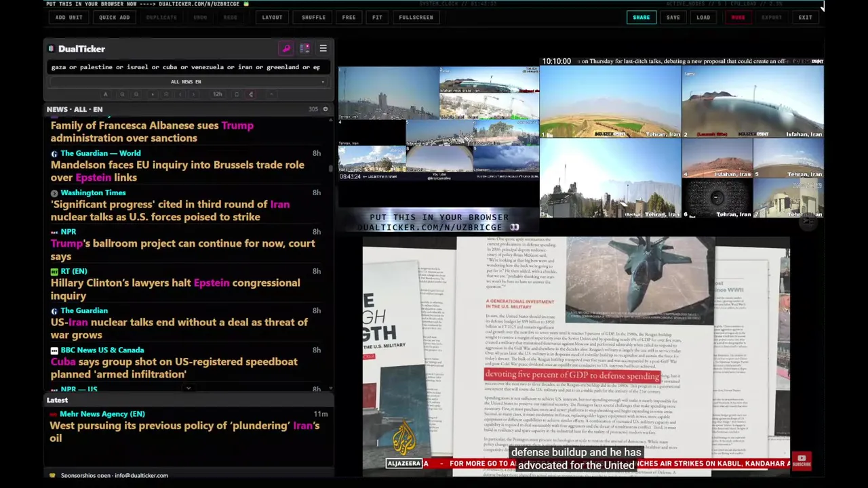Click The Guardian — World source name
The height and width of the screenshot is (488, 868).
point(100,153)
